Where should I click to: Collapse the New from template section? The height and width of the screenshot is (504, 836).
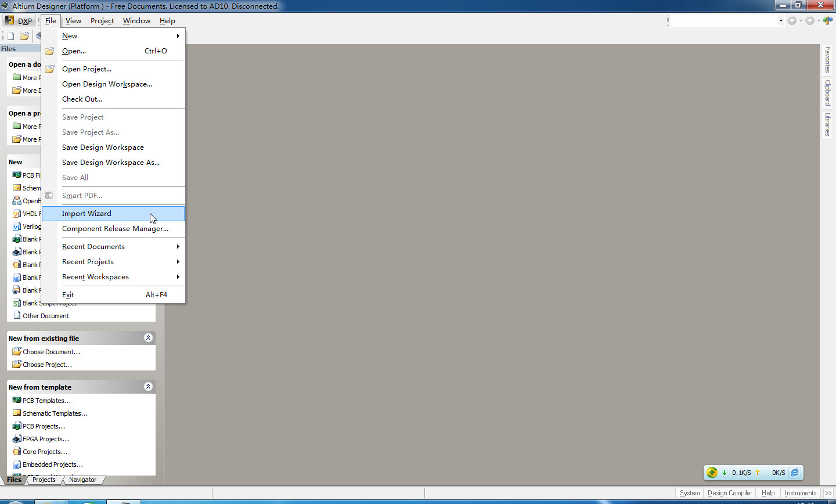[148, 387]
